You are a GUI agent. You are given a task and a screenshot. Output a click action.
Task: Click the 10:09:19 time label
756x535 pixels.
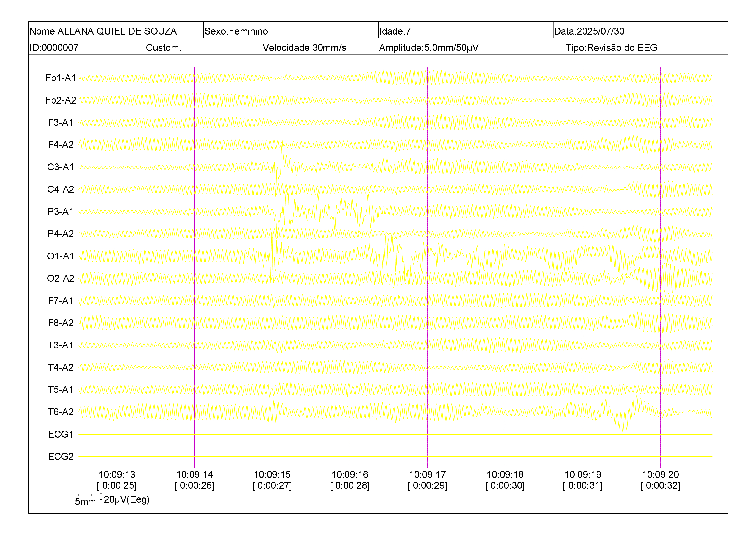coord(583,475)
